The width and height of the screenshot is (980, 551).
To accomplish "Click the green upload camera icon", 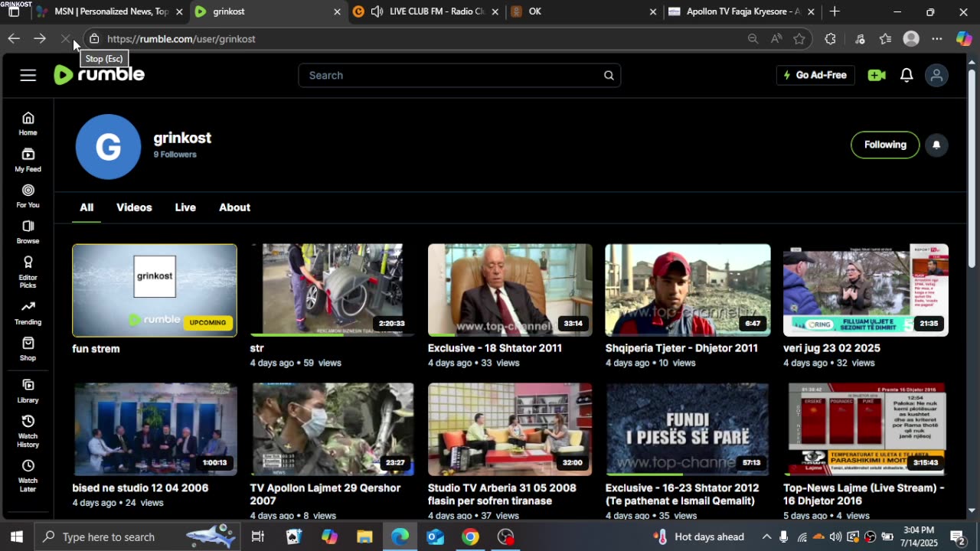I will (x=877, y=75).
